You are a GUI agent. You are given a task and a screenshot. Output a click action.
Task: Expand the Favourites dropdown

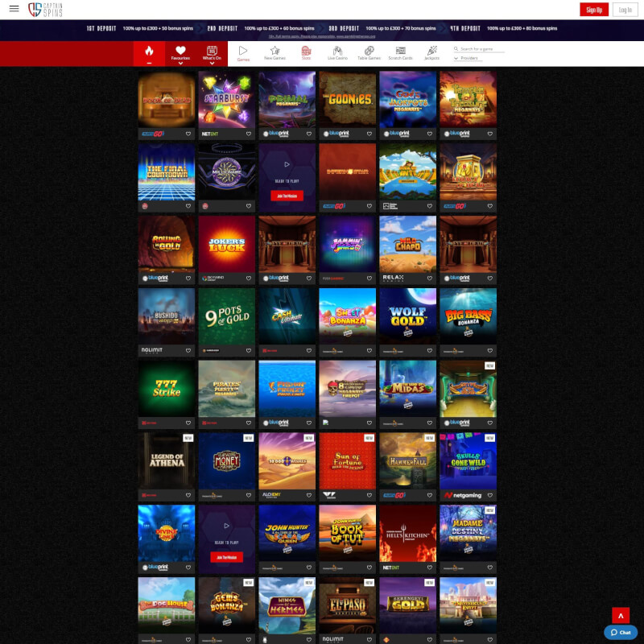click(x=180, y=54)
